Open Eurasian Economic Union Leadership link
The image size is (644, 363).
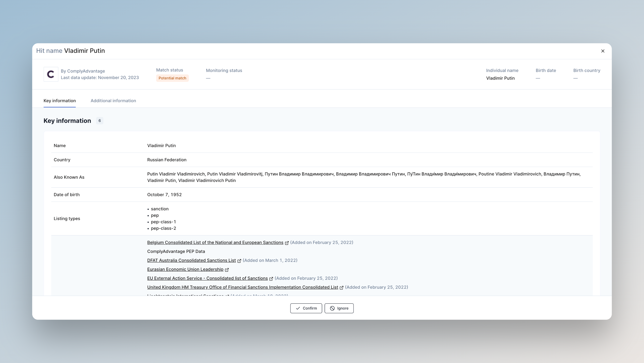185,269
